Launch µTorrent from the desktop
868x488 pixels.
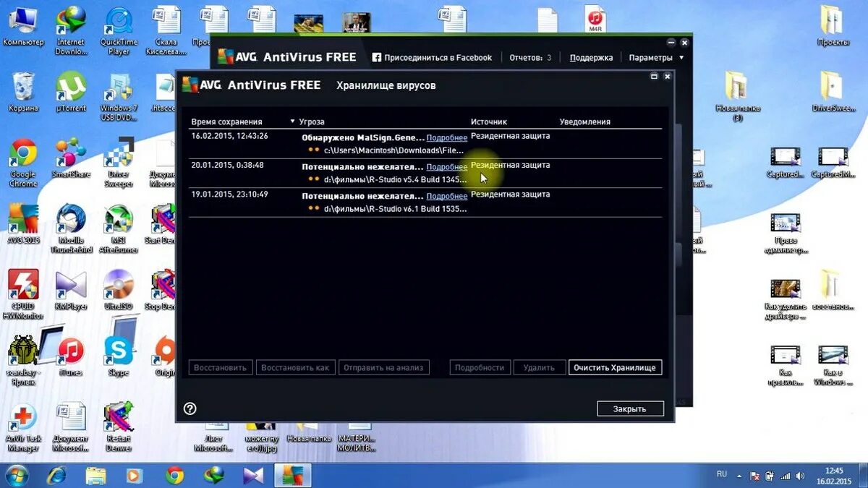72,92
